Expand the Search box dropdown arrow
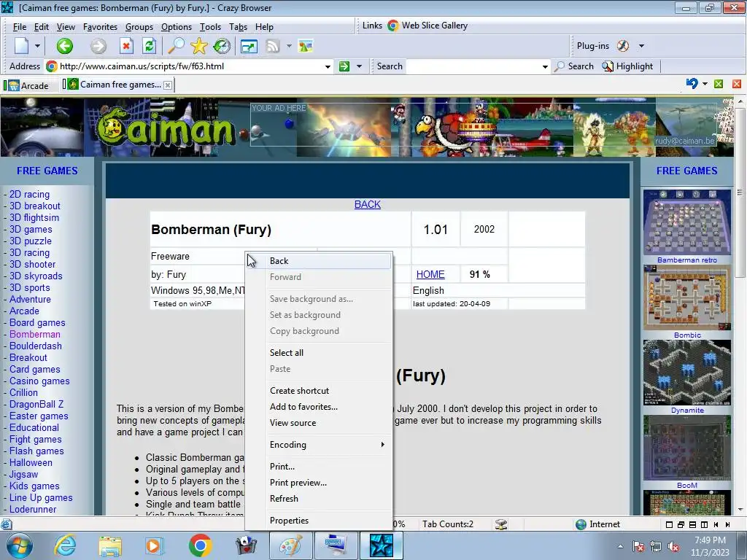The image size is (747, 560). (x=545, y=66)
